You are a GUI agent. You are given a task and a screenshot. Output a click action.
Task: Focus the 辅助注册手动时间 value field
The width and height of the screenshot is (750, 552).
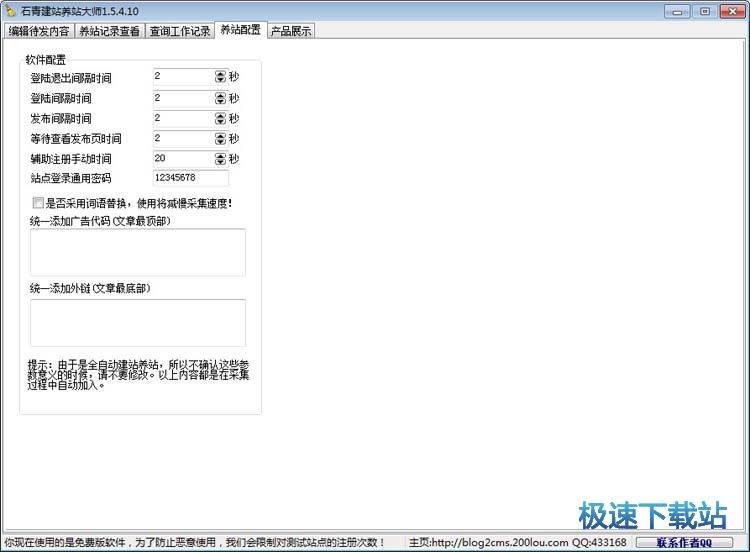coord(182,158)
